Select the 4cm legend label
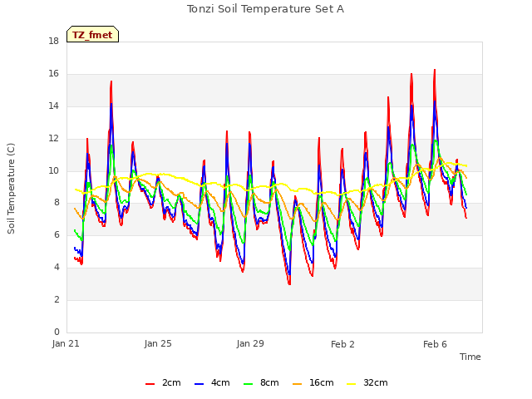This screenshot has height=399, width=532. [220, 382]
